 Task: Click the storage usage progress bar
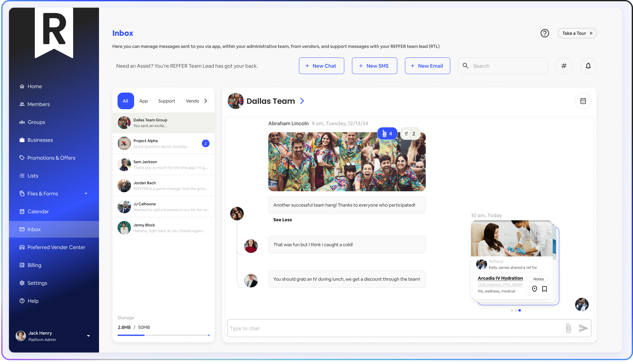pos(164,335)
